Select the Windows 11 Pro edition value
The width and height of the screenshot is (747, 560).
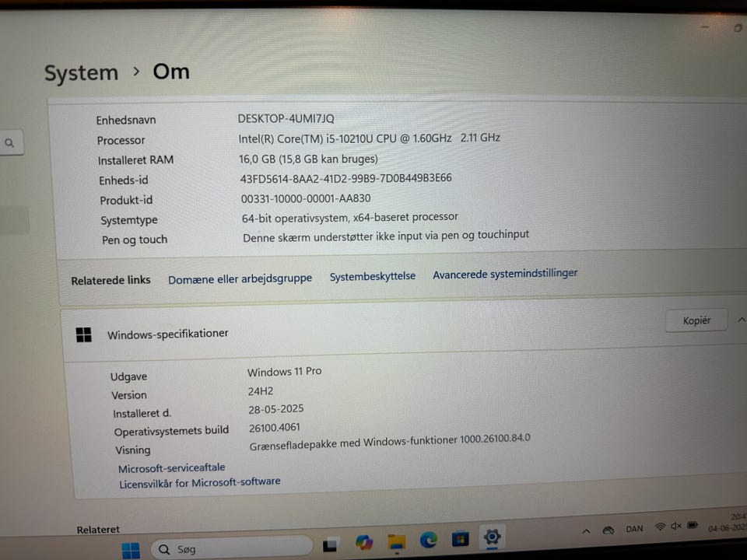click(285, 372)
